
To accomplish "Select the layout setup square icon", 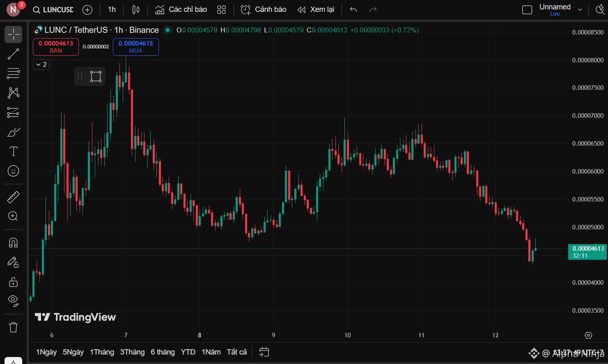I will [527, 10].
